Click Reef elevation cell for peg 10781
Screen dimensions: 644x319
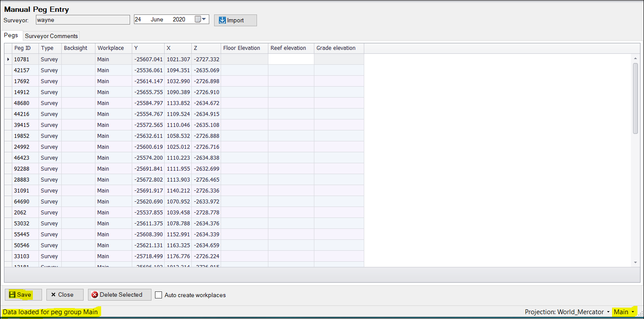(291, 59)
